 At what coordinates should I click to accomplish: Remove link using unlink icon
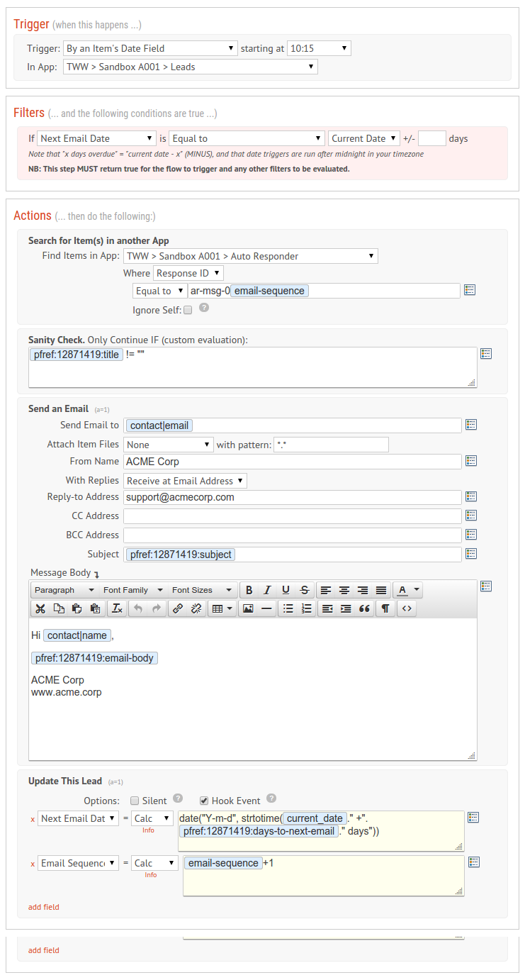(x=196, y=608)
